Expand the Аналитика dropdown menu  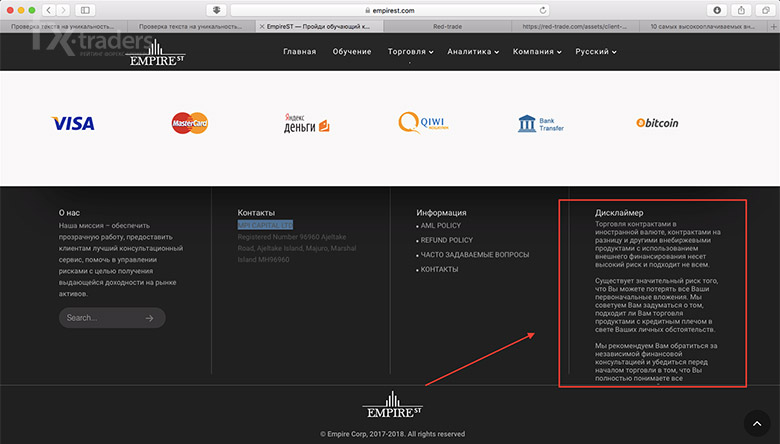[473, 51]
